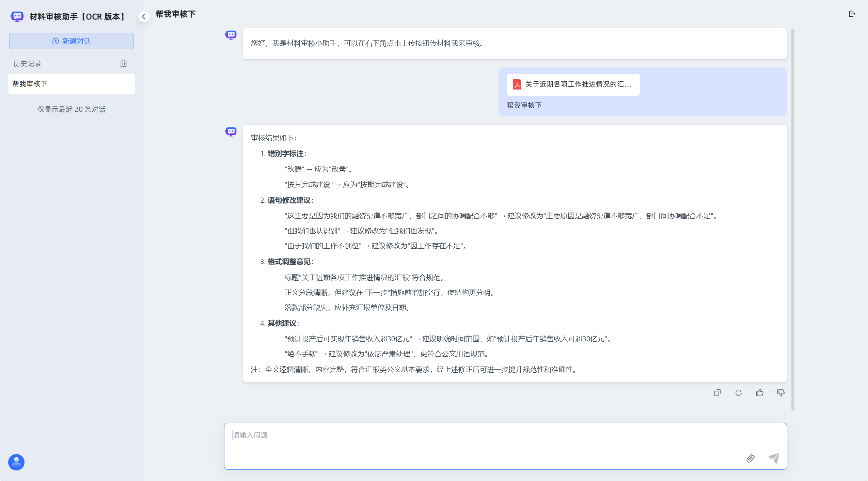Click the logout icon at top right
This screenshot has width=868, height=481.
852,14
